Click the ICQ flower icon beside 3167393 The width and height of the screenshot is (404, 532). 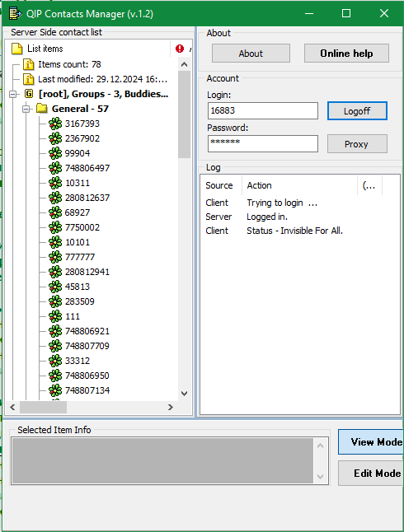point(55,124)
